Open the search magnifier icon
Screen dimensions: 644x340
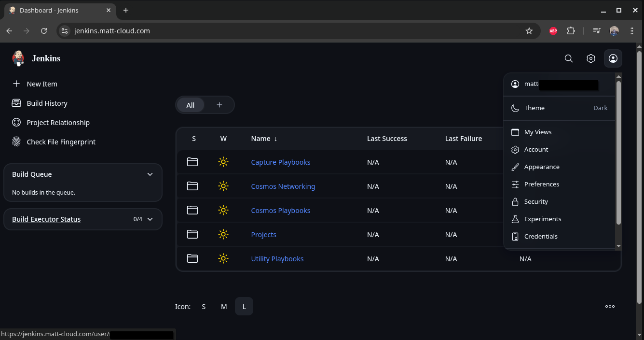569,58
